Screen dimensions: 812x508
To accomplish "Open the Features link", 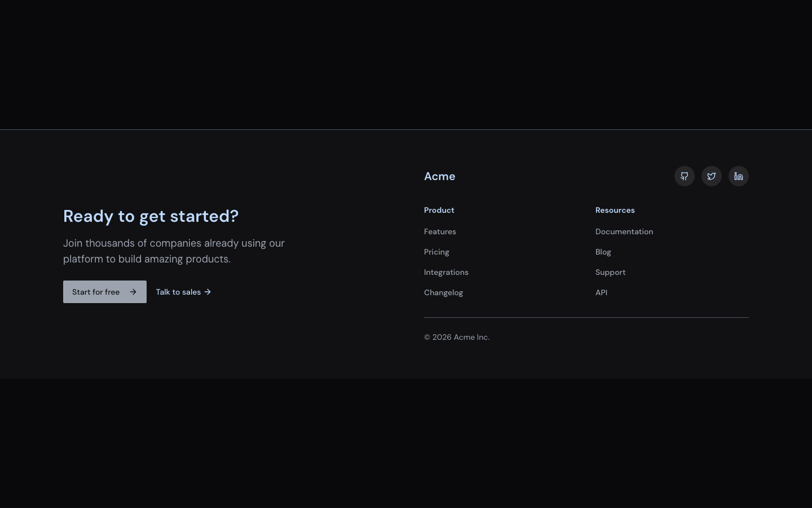I will pyautogui.click(x=440, y=231).
